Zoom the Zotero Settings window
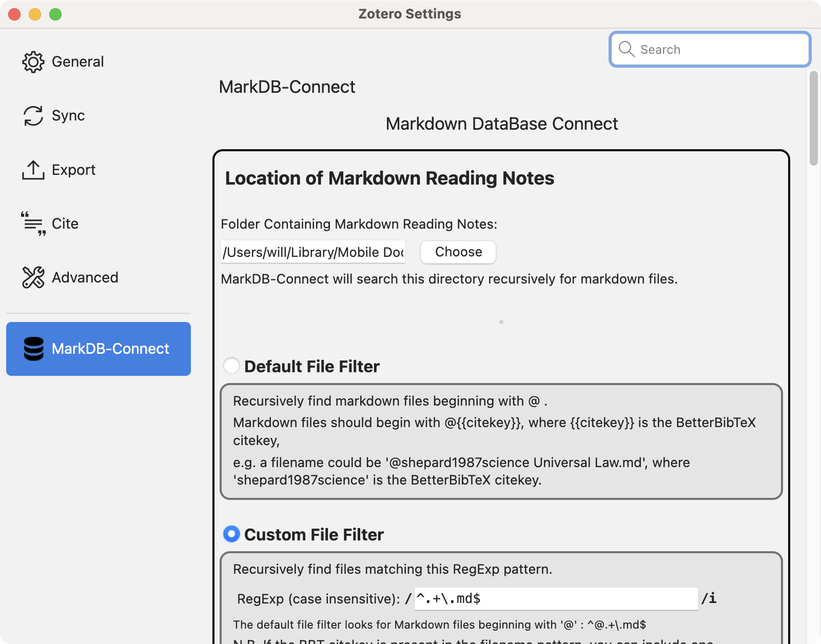Screen dimensions: 821x644 [55, 14]
